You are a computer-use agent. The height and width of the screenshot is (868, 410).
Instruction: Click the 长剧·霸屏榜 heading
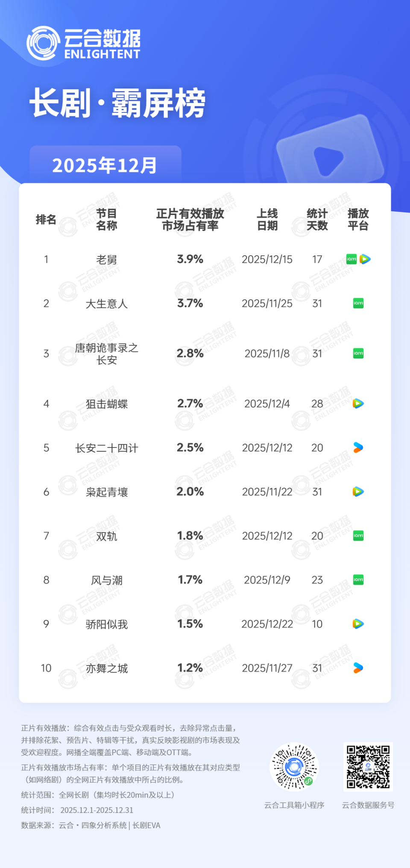[117, 103]
